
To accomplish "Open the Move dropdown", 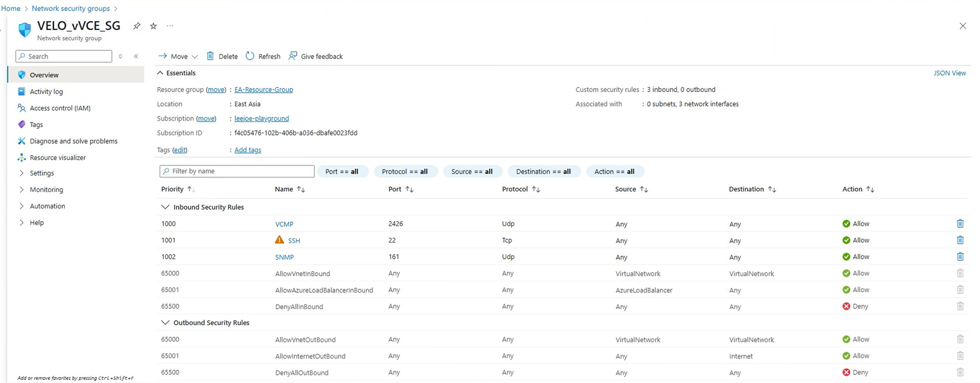I will click(179, 56).
